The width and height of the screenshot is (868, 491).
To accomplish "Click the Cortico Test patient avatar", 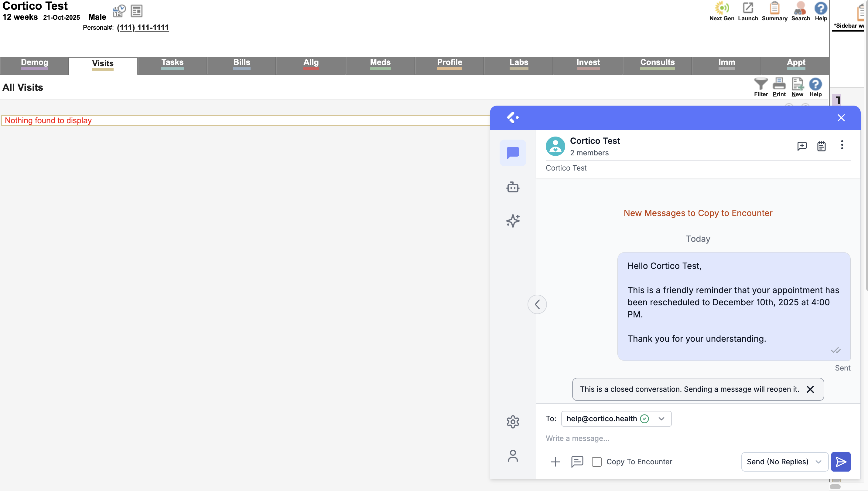I will pos(555,146).
